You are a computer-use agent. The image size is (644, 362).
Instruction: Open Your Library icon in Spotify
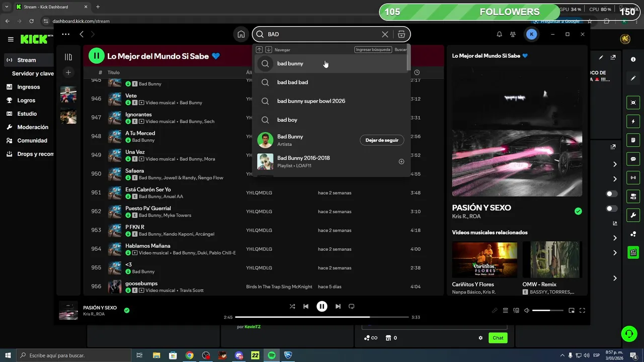pos(68,57)
